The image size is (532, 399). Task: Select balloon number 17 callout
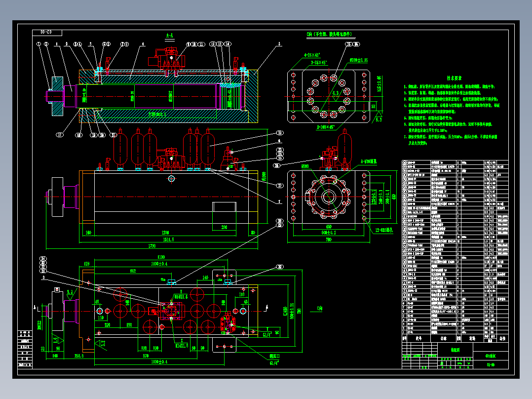tap(60, 135)
